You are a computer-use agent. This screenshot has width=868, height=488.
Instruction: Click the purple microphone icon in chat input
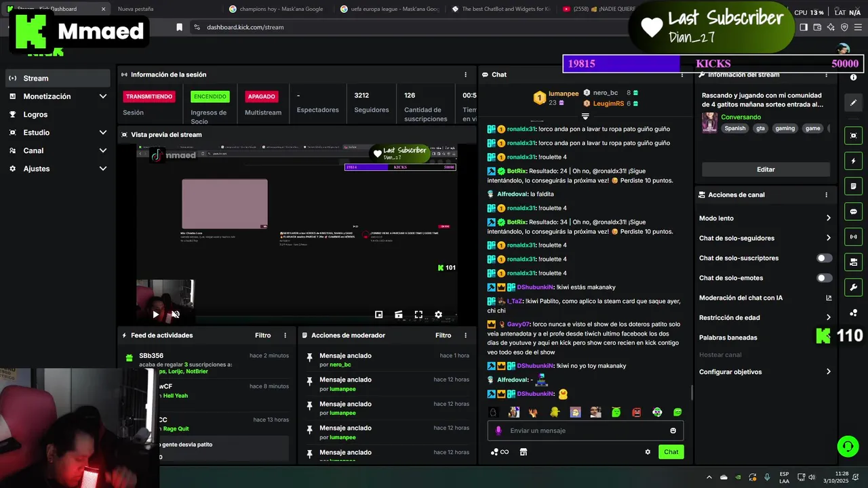tap(498, 430)
